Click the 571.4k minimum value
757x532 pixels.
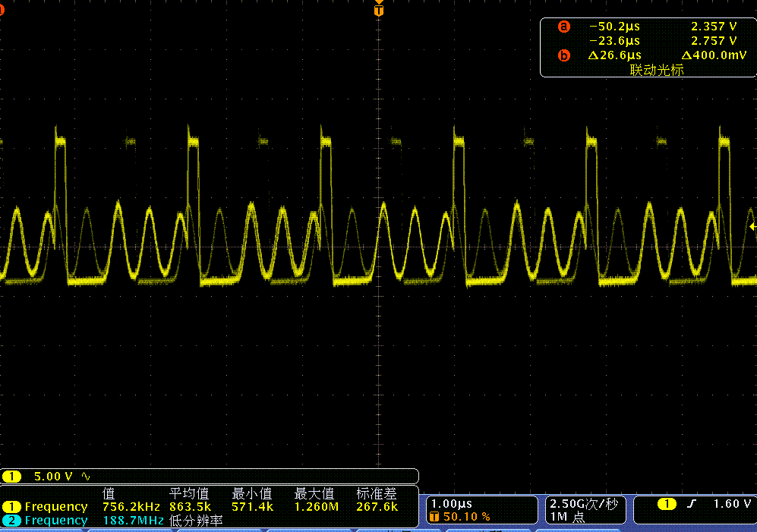click(x=253, y=506)
